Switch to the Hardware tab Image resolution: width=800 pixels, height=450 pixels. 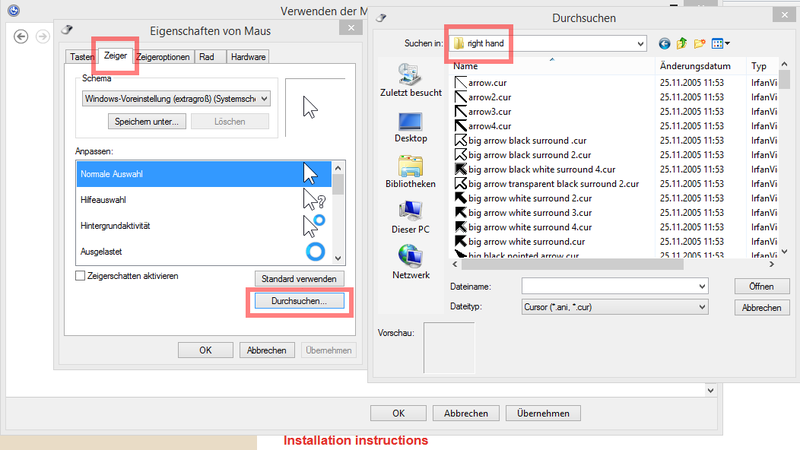248,57
